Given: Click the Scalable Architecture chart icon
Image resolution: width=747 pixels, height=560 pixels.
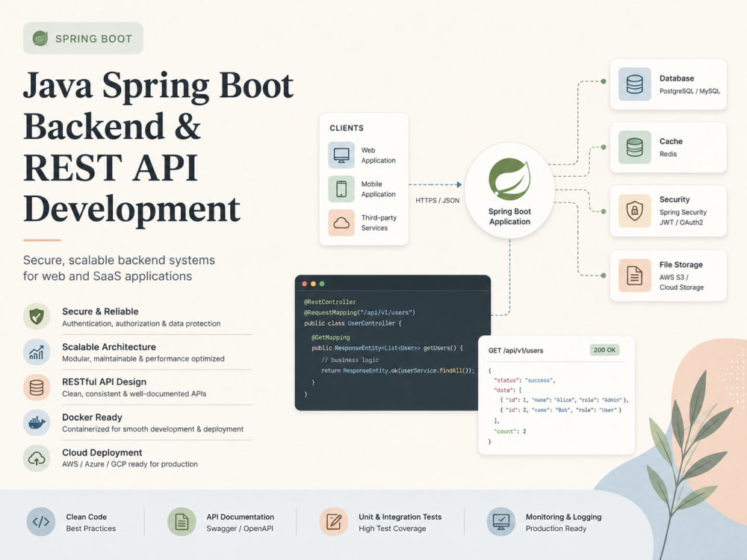Looking at the screenshot, I should pyautogui.click(x=37, y=352).
